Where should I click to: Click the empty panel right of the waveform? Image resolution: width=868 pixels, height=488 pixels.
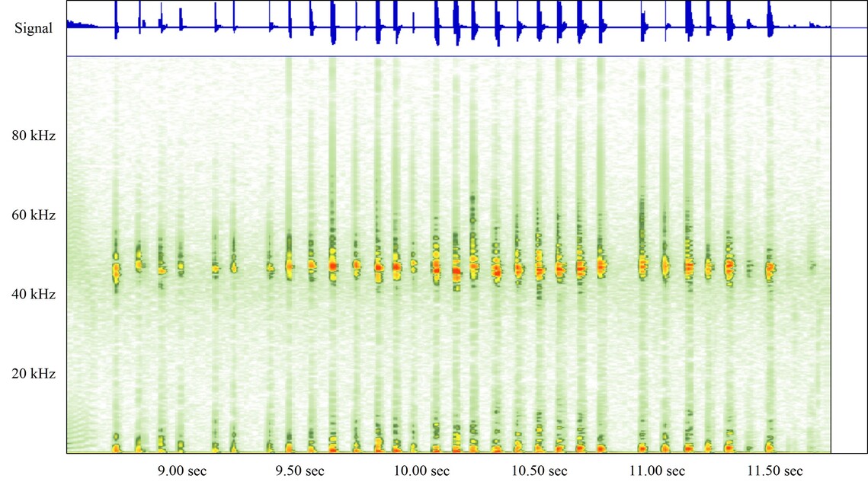pyautogui.click(x=847, y=27)
